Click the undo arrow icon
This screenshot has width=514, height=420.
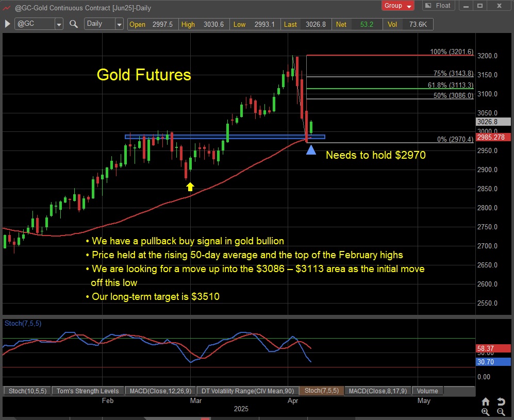[x=501, y=401]
